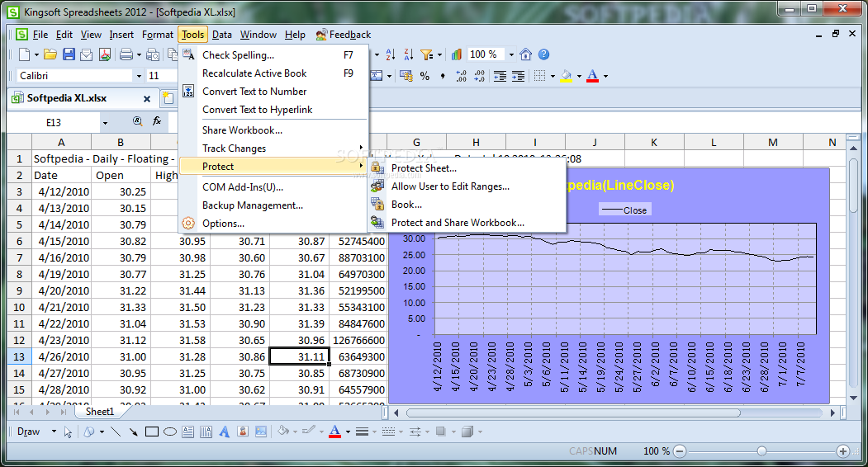Screen dimensions: 868x467
Task: Open the Draw menu dropdown
Action: (54, 432)
